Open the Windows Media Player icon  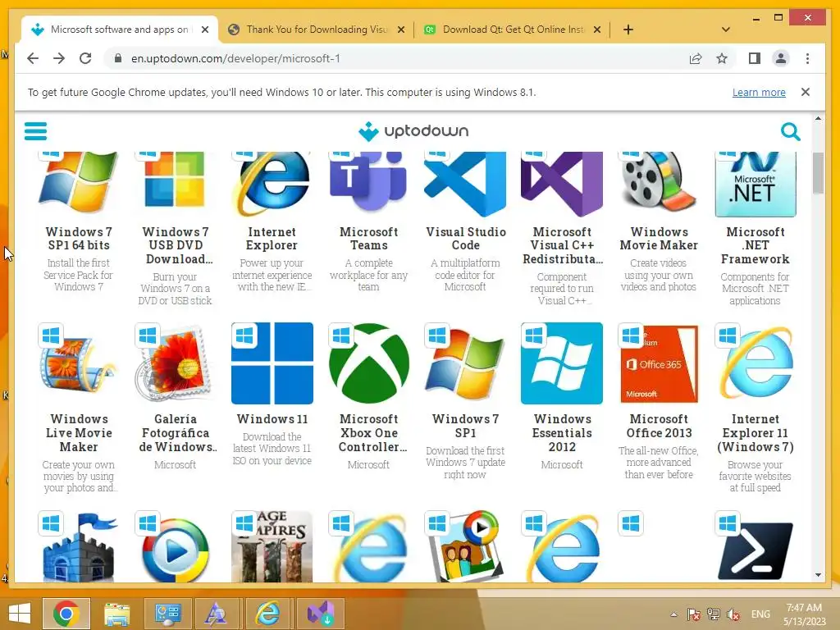(x=176, y=546)
